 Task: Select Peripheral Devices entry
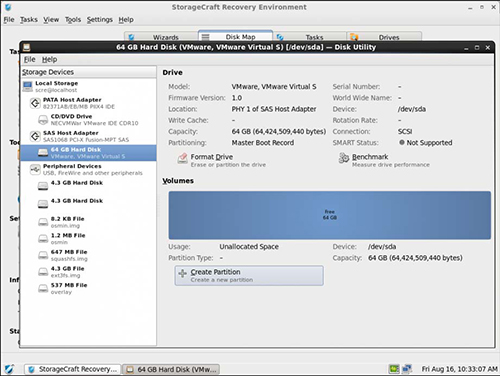88,169
